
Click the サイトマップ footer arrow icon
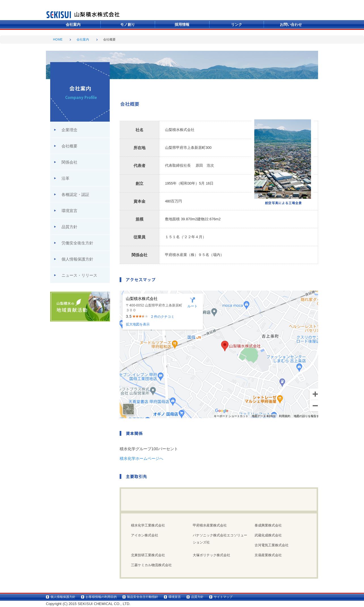(211, 597)
